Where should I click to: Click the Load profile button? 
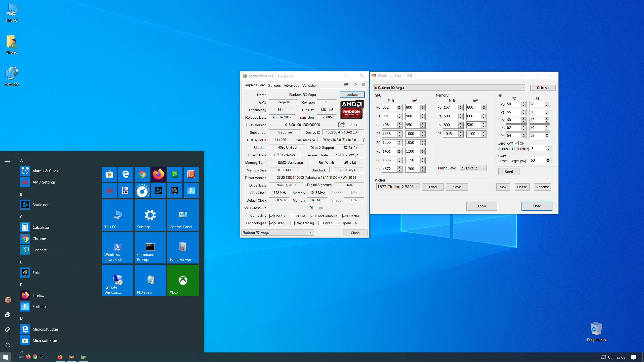pyautogui.click(x=433, y=187)
